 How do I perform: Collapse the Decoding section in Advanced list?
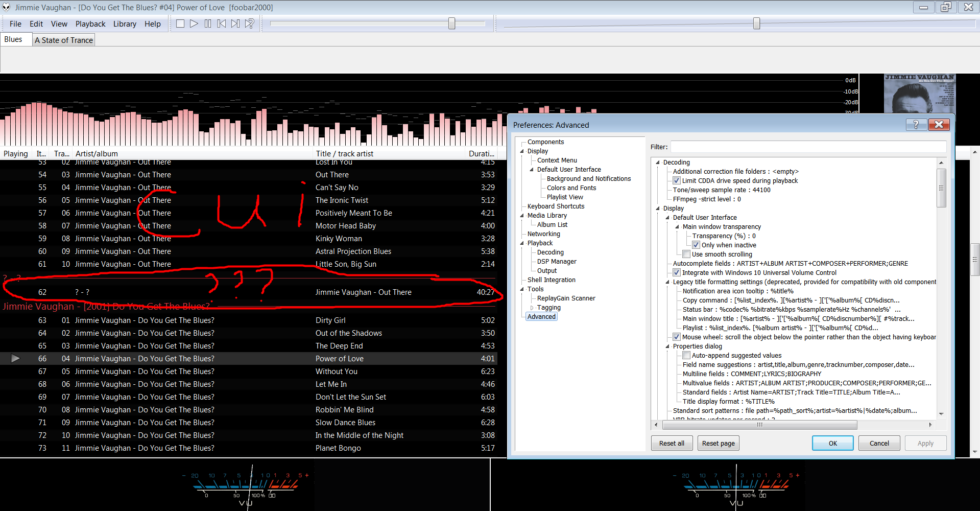pyautogui.click(x=658, y=162)
